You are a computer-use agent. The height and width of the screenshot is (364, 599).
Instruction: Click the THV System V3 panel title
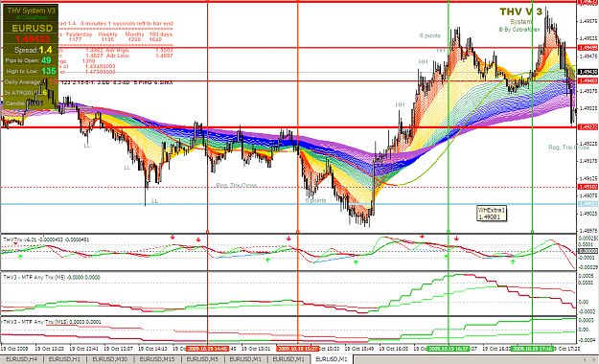coord(32,11)
